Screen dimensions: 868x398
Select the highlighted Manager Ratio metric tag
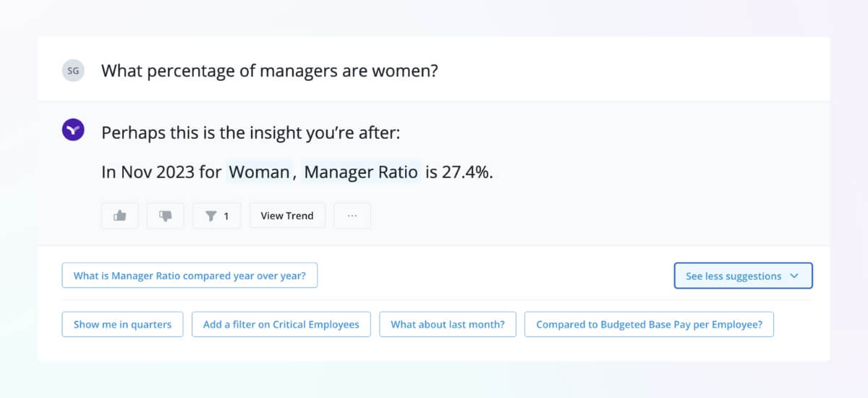[360, 172]
